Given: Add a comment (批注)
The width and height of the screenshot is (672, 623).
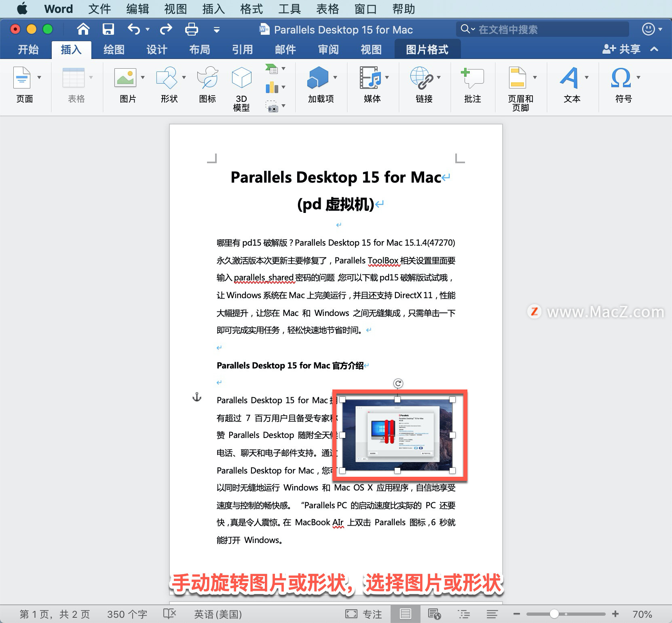Looking at the screenshot, I should (472, 85).
